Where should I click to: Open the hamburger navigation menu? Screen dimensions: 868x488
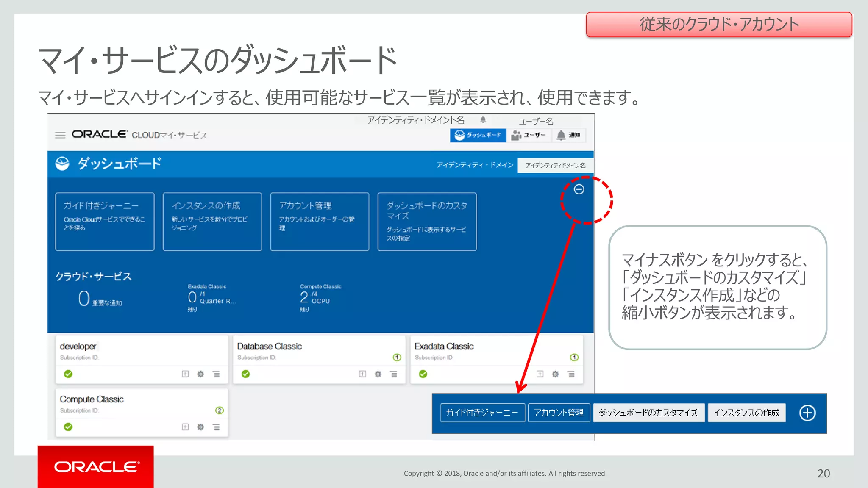tap(60, 135)
